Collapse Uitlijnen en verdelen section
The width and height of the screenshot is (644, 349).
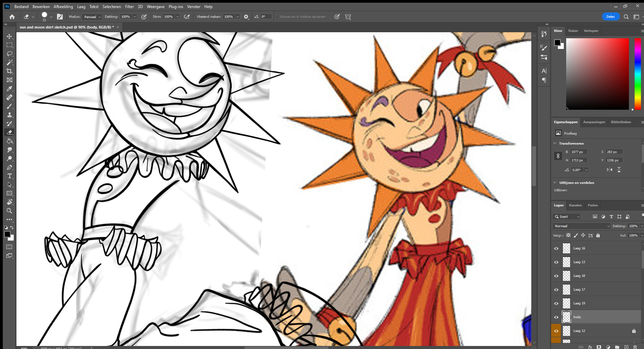coord(555,183)
